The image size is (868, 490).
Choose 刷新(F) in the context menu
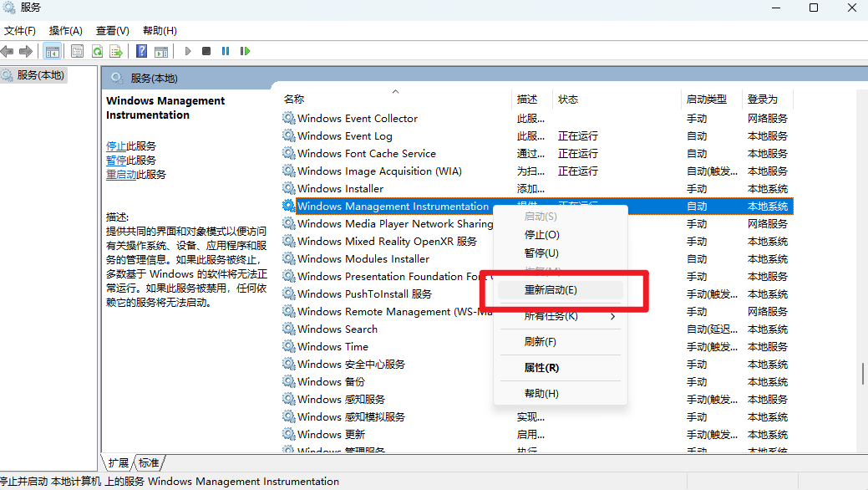[x=561, y=342]
